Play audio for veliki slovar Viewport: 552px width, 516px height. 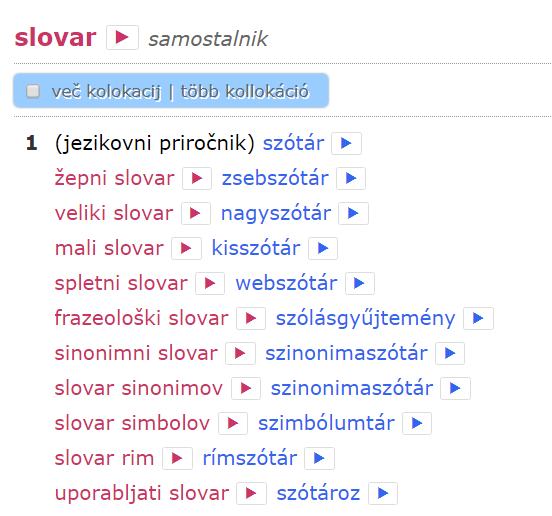click(x=196, y=213)
